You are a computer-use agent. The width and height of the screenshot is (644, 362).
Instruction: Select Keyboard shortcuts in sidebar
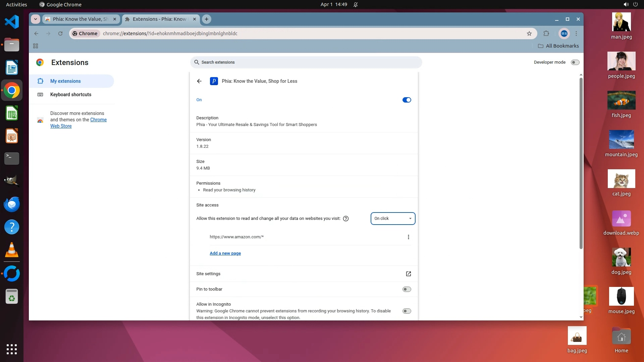point(70,95)
